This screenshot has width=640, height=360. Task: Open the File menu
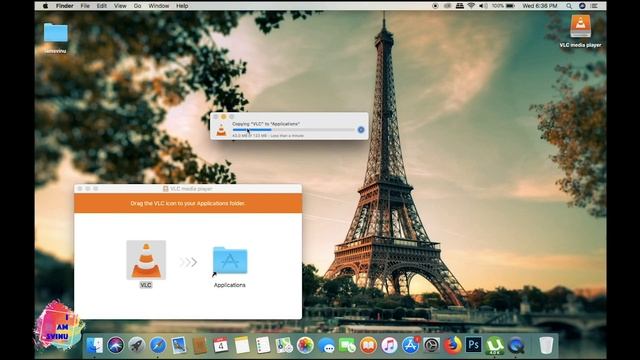tap(85, 6)
